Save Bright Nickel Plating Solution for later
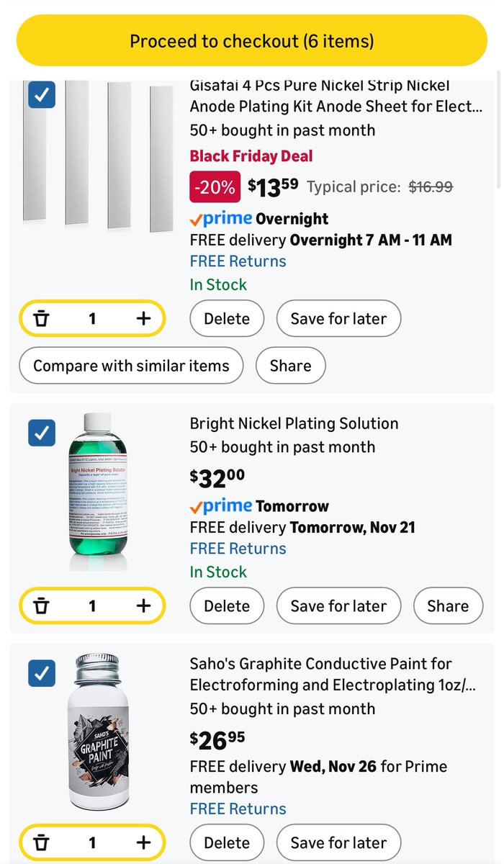The width and height of the screenshot is (504, 864). coord(338,606)
